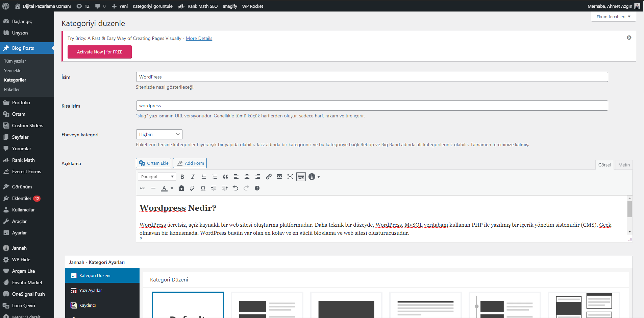Open the WP Rocket admin bar menu
This screenshot has height=318, width=644.
[x=252, y=6]
